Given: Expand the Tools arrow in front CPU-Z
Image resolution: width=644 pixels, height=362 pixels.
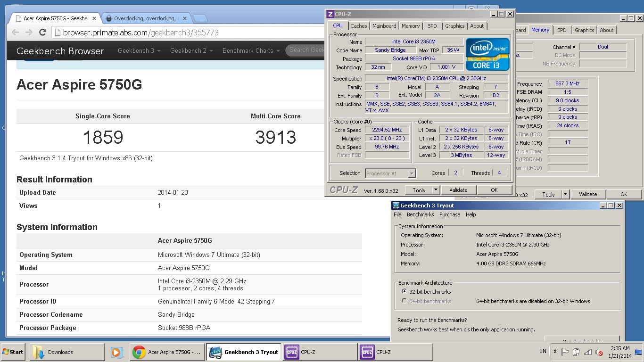Looking at the screenshot, I should [x=436, y=190].
